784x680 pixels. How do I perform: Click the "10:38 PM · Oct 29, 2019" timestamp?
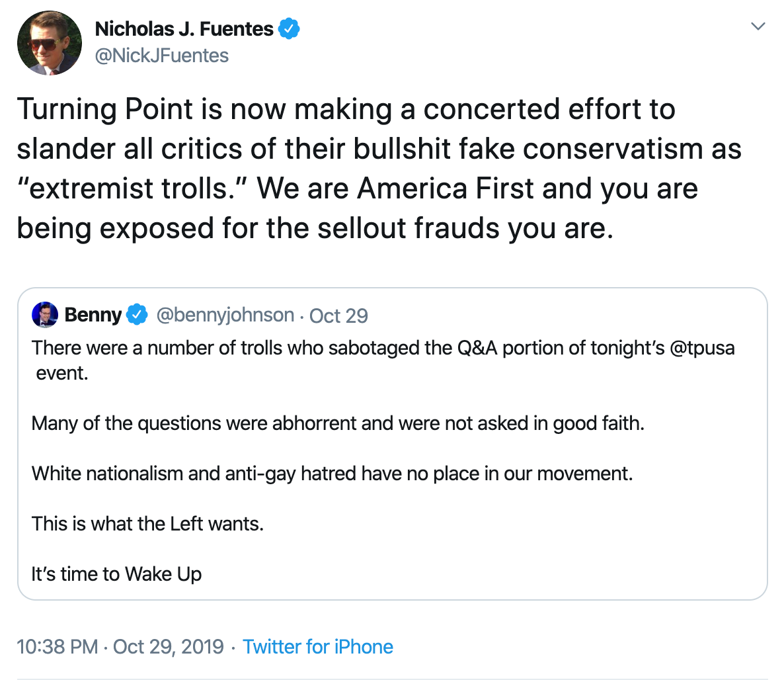[x=120, y=646]
